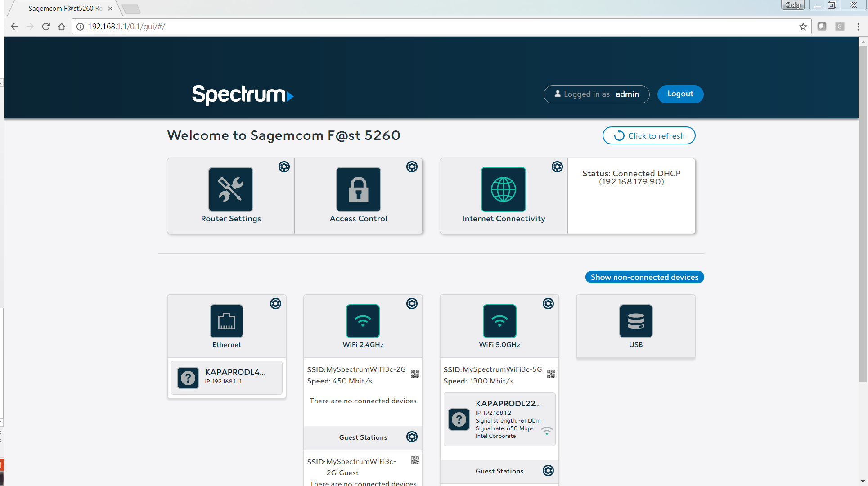This screenshot has width=868, height=486.
Task: Open the Ethernet port icon
Action: [227, 321]
